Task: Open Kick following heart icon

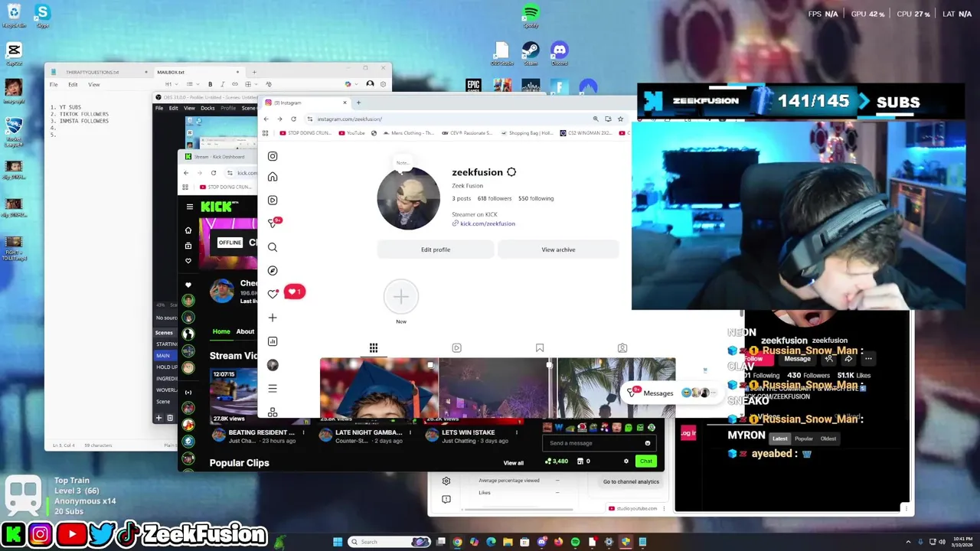Action: click(188, 261)
